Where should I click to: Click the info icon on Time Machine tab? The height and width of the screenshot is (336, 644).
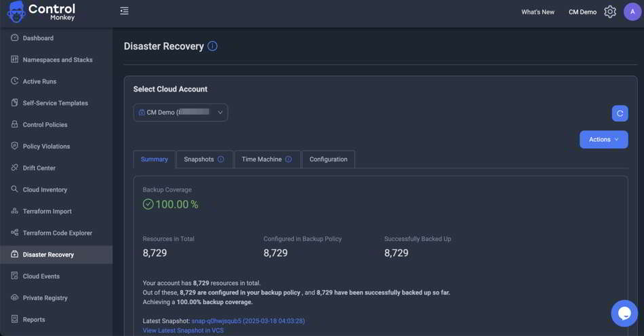tap(289, 160)
